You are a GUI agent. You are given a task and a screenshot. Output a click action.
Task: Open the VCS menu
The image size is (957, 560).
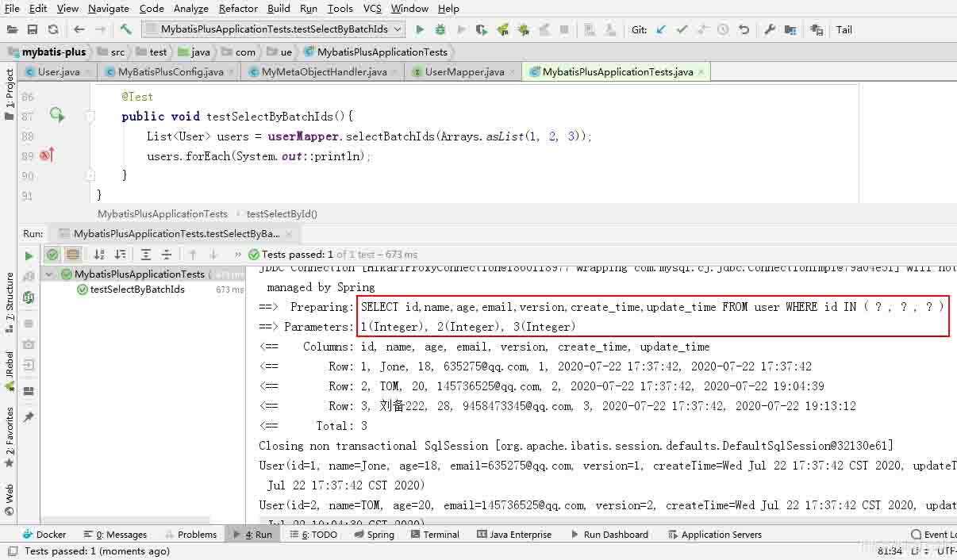[372, 8]
